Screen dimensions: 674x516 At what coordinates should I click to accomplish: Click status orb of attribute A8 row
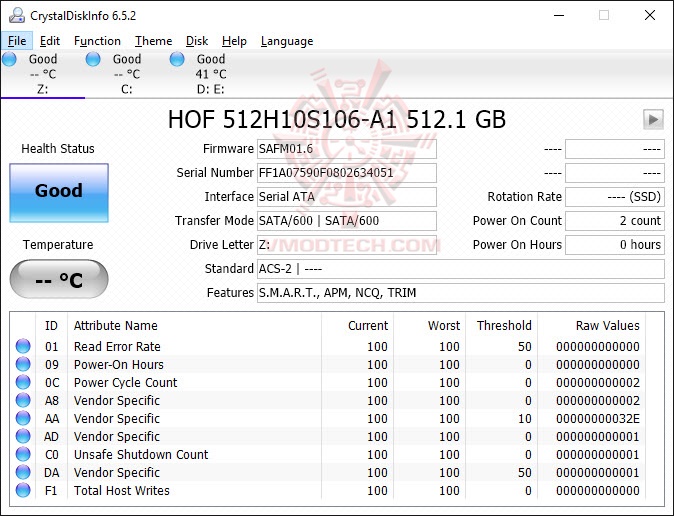[23, 400]
